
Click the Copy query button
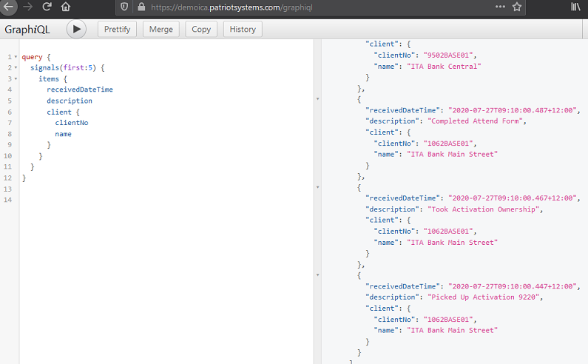(x=201, y=30)
